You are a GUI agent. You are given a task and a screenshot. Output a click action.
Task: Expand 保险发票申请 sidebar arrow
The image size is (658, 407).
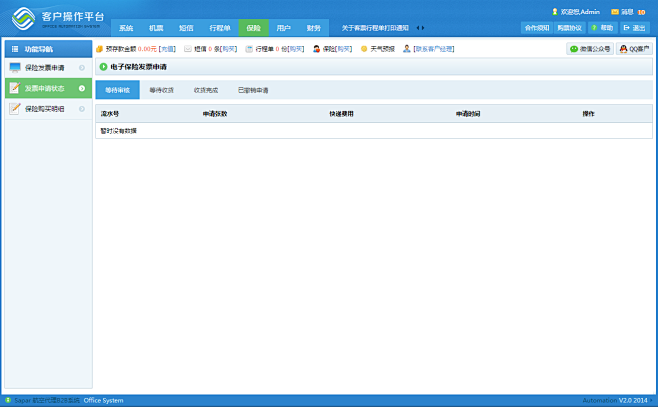(82, 68)
